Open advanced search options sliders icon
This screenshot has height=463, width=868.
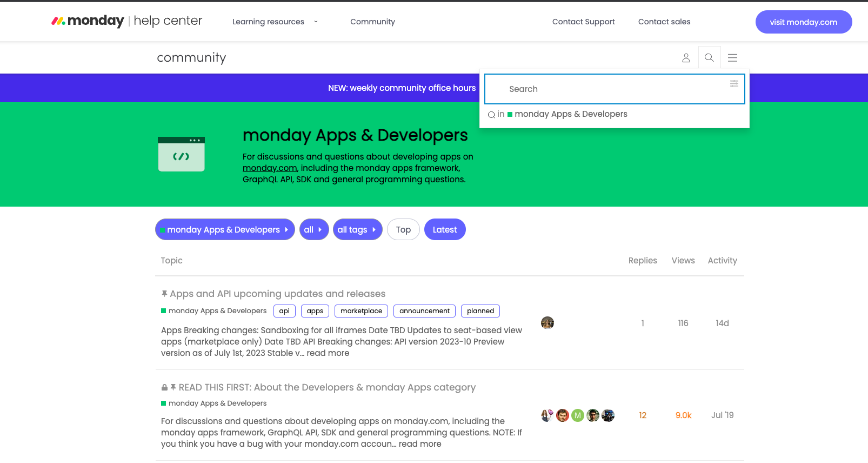734,83
